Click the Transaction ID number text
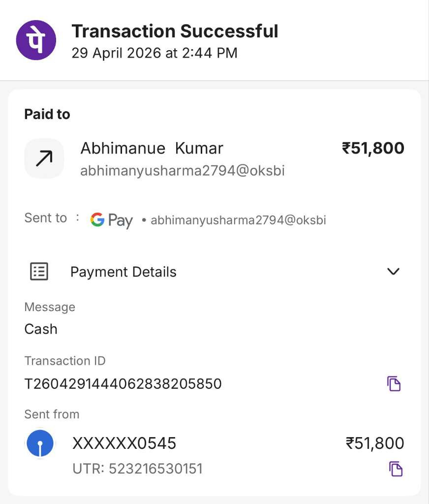Screen dimensions: 429x504 tap(123, 384)
